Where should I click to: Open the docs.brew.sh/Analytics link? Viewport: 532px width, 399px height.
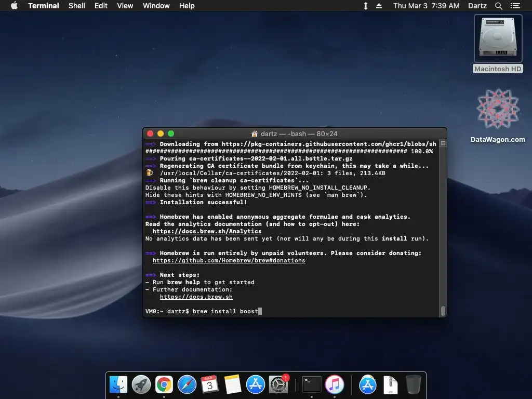pyautogui.click(x=207, y=231)
